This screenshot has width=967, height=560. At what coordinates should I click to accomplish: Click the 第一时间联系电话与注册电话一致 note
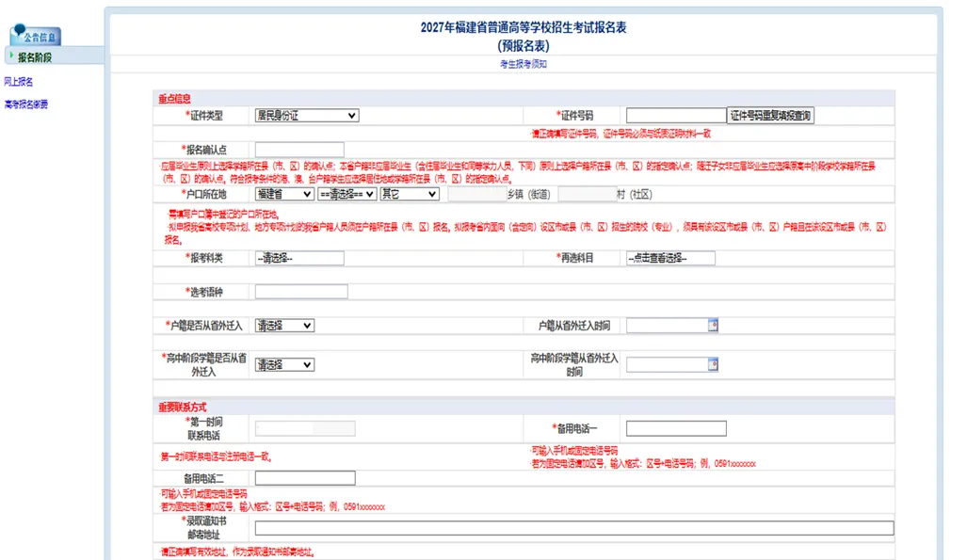(x=216, y=457)
